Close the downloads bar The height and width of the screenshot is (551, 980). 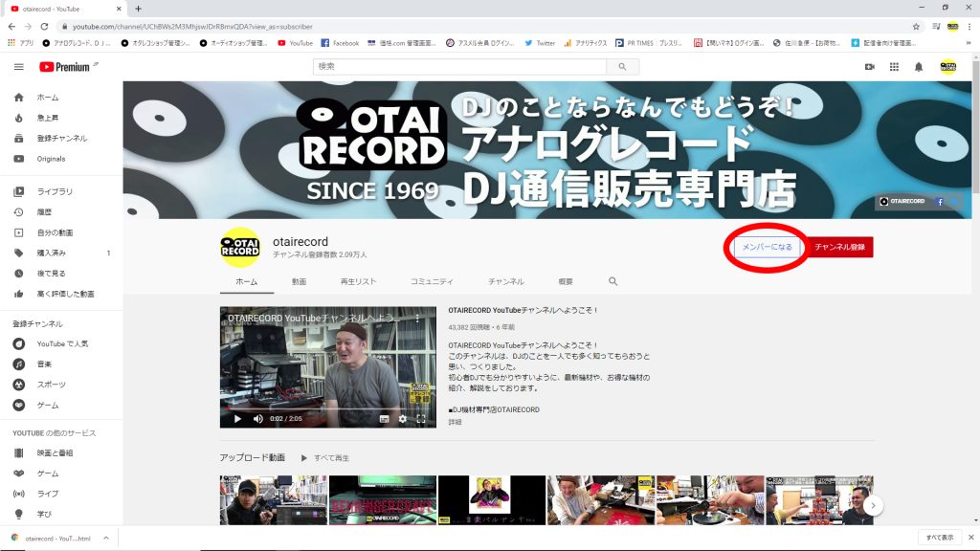click(x=971, y=538)
